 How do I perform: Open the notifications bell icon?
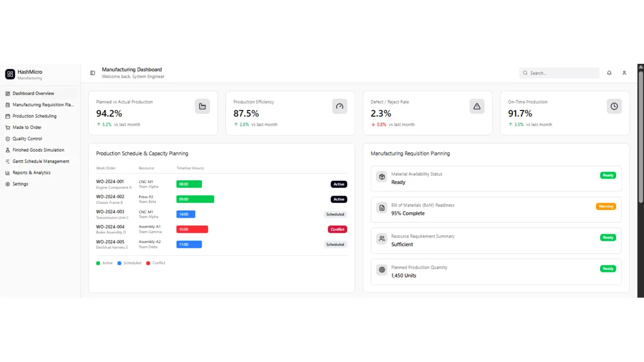pos(609,73)
